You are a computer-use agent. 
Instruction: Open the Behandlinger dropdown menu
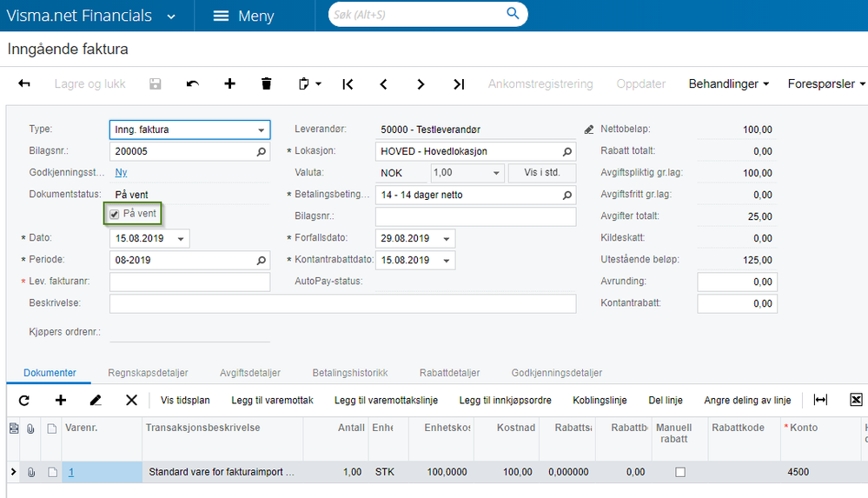728,84
